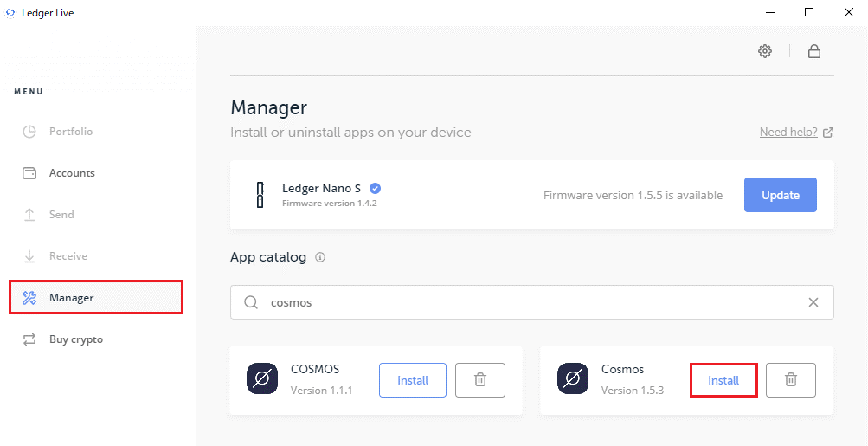This screenshot has width=868, height=446.
Task: Click the App catalog info icon
Action: [320, 257]
